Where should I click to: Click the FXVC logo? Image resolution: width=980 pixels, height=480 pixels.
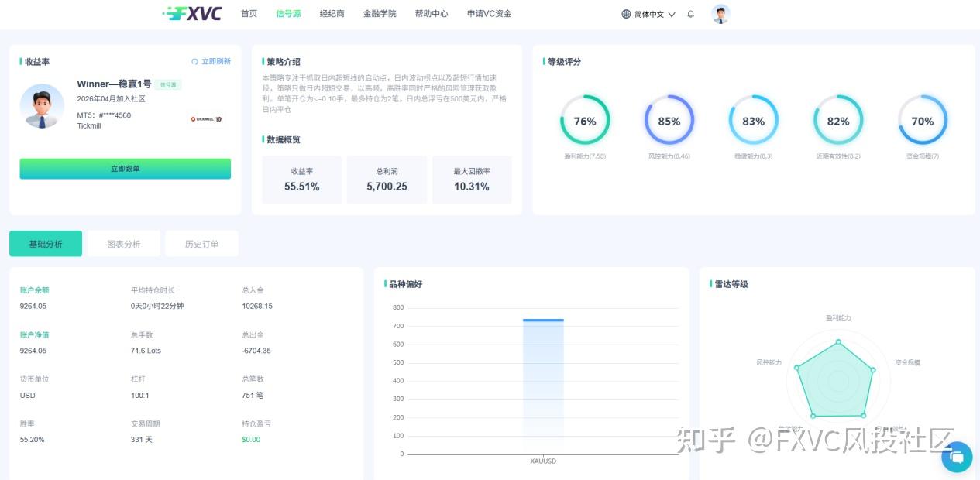[x=192, y=13]
